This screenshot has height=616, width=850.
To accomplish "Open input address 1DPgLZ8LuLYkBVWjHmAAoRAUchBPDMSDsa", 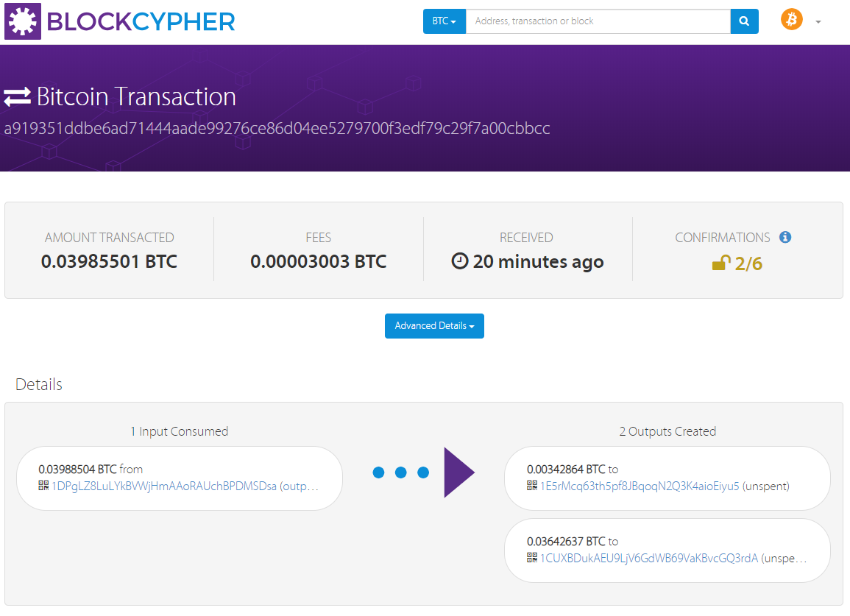I will point(164,486).
